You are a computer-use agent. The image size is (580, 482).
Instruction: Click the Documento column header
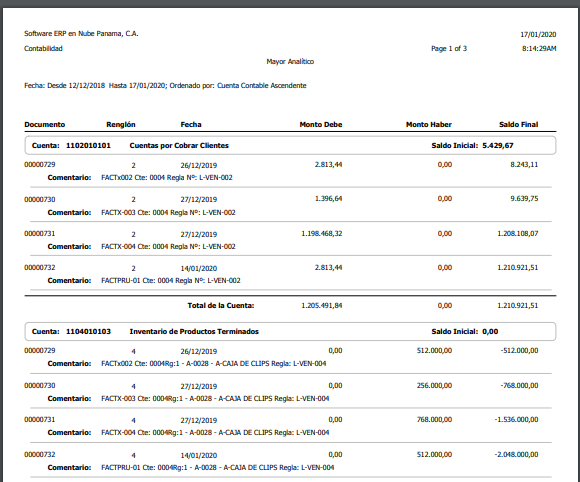pos(44,124)
